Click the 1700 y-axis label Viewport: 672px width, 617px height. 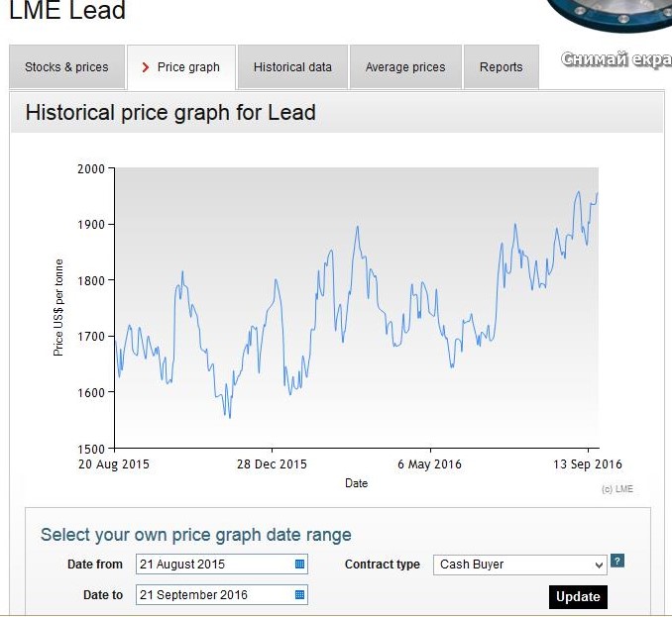tap(91, 337)
